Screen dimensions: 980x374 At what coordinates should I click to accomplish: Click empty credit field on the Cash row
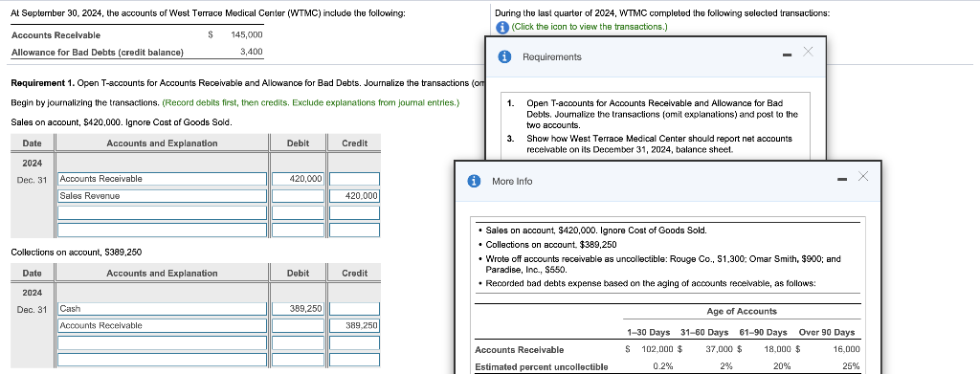[354, 309]
